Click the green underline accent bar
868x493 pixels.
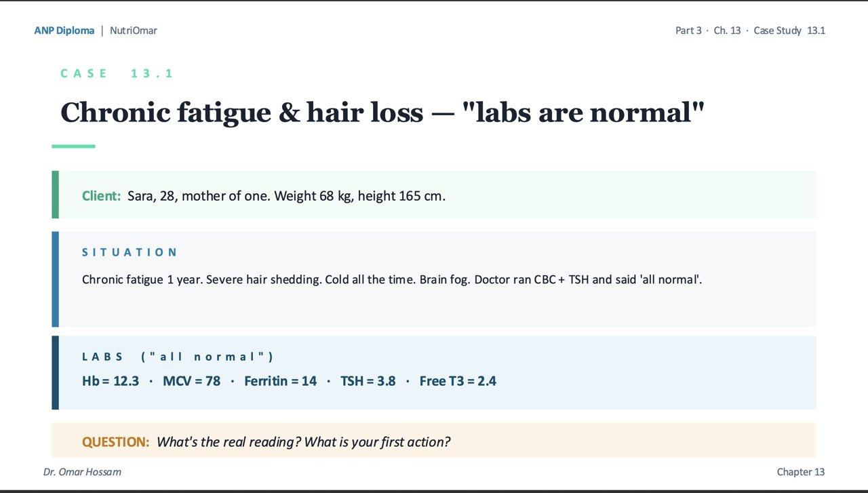coord(73,146)
